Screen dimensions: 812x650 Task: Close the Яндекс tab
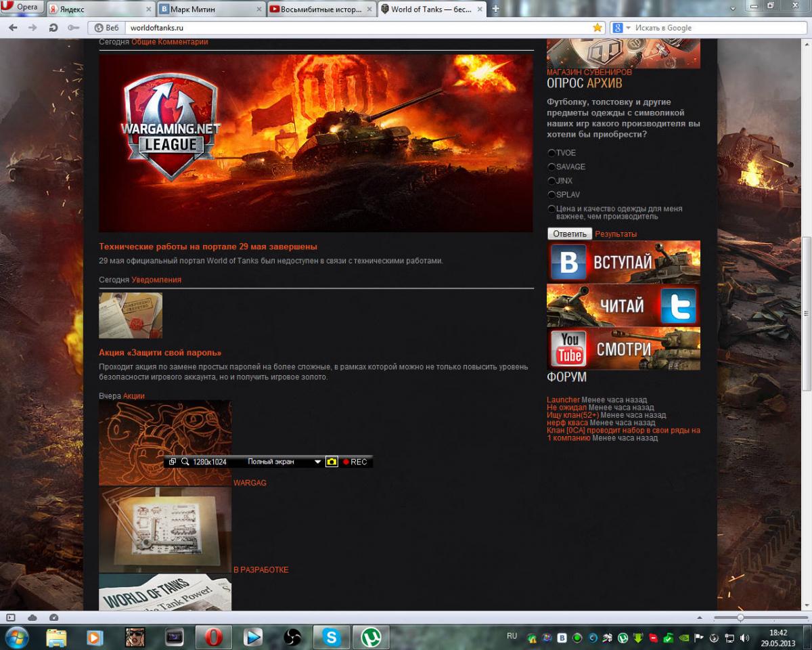pos(149,9)
